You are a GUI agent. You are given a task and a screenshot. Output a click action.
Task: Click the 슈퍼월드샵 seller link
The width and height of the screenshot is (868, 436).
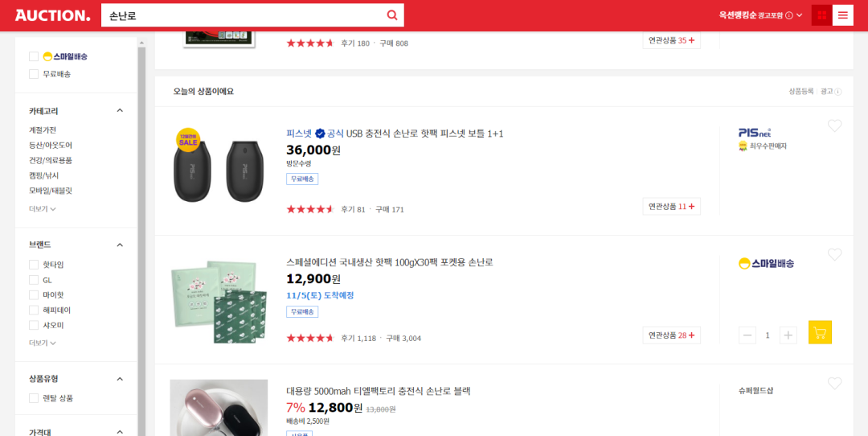[755, 391]
